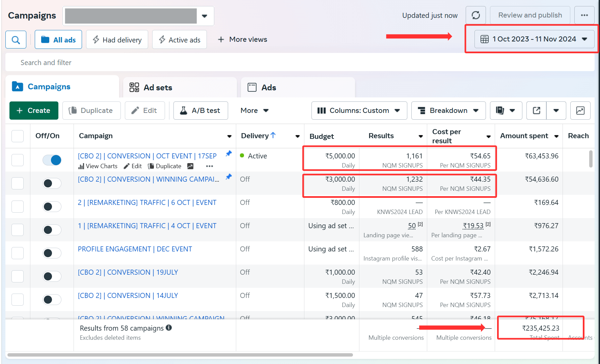Click the info icon beside 58 campaigns
Screen dimensions: 600x364
[169, 328]
